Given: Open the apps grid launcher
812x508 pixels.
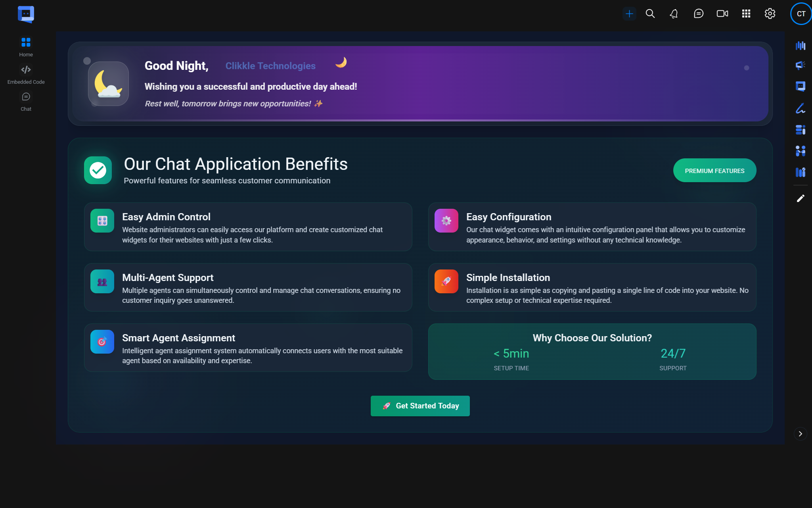Looking at the screenshot, I should (746, 14).
